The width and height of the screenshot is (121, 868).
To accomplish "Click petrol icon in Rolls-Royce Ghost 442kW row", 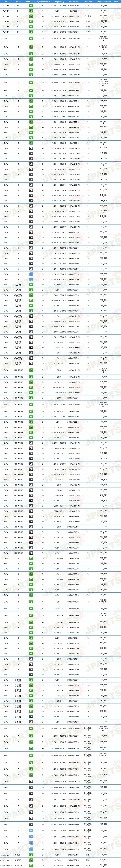I will pyautogui.click(x=31, y=860).
